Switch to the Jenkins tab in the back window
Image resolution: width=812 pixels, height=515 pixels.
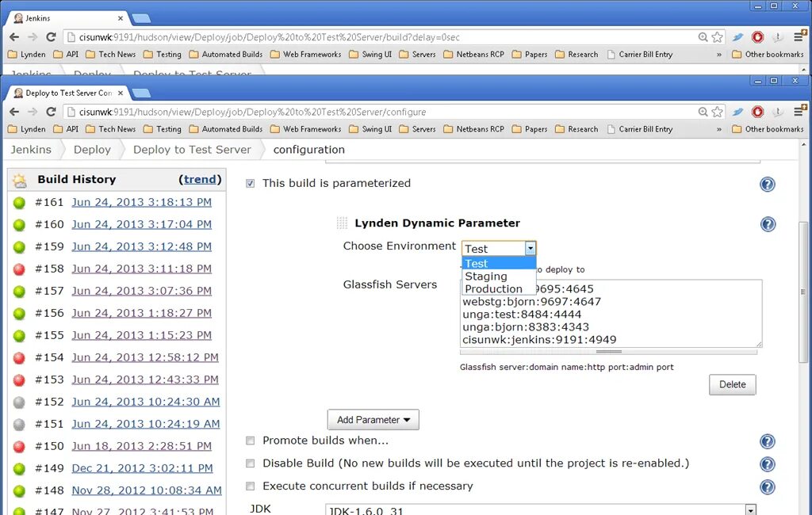(x=67, y=18)
